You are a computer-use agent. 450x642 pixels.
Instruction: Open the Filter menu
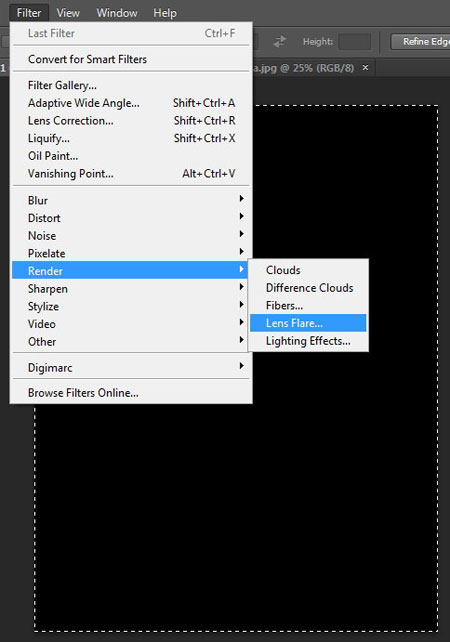coord(29,13)
